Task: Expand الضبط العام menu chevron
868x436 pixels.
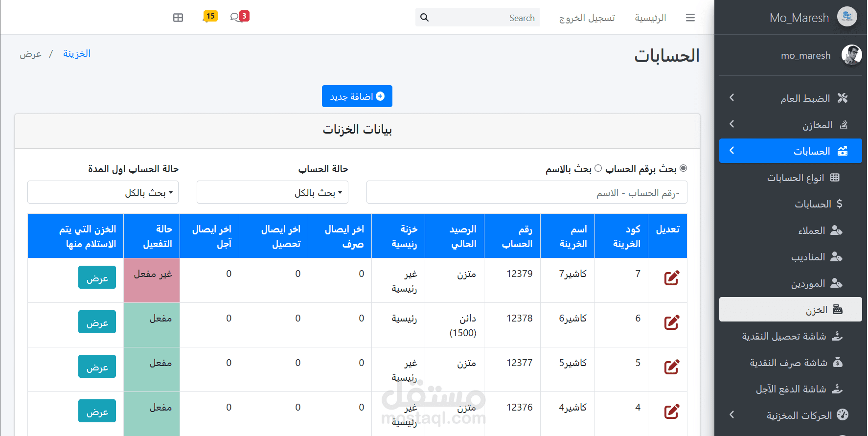Action: (x=731, y=98)
